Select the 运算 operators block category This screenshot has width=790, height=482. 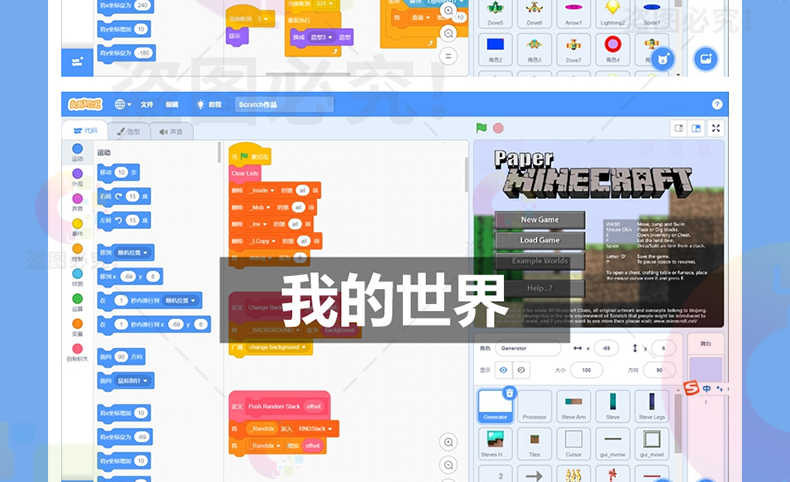click(x=77, y=302)
